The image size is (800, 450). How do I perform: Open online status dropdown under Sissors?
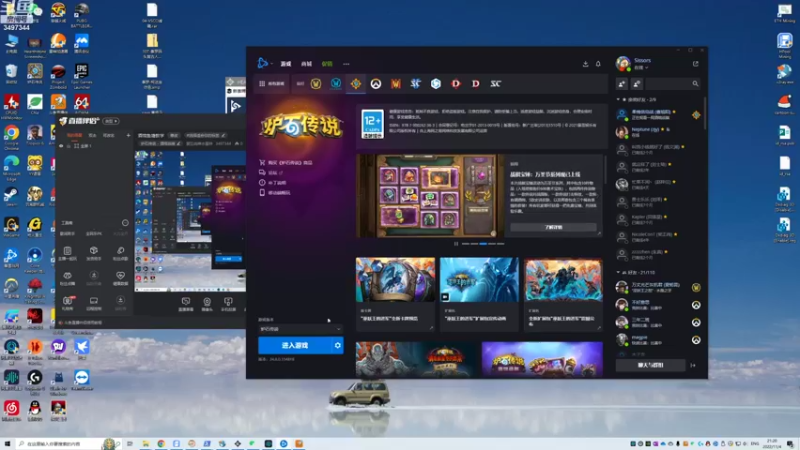tap(641, 67)
